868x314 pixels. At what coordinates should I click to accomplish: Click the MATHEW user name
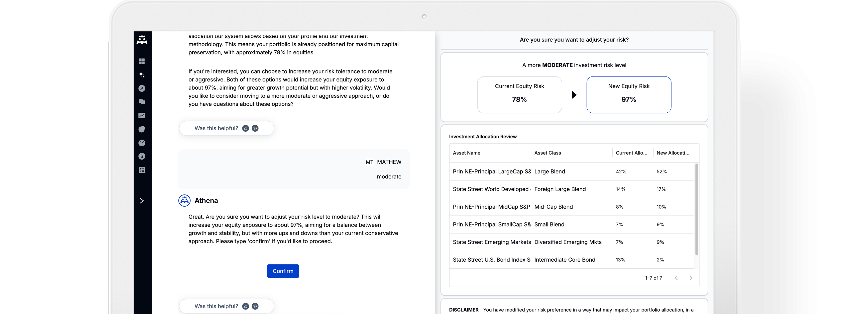pos(389,162)
